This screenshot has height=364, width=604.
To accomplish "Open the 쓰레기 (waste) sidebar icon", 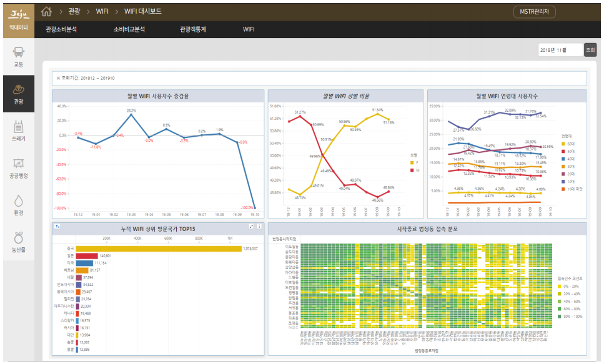I will click(18, 130).
